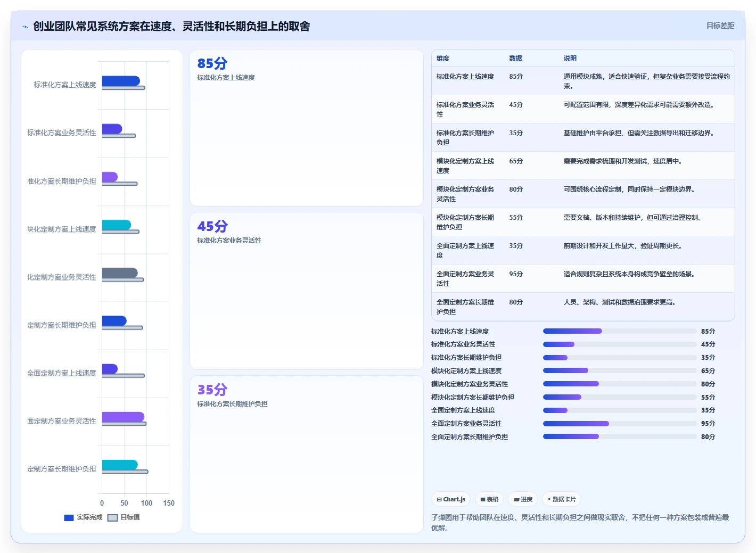Click the table's 维度 cell 模块化定制方案长期维护负担
The height and width of the screenshot is (553, 756).
click(465, 222)
